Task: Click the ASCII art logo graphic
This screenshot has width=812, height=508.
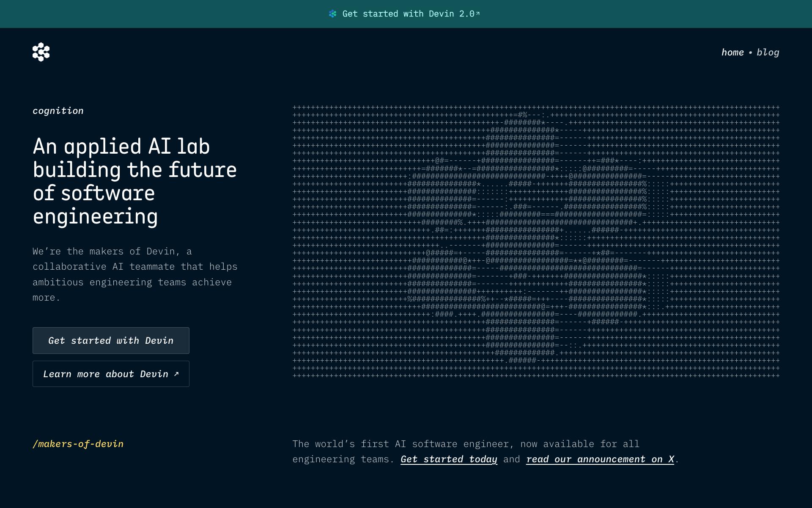Action: [536, 241]
